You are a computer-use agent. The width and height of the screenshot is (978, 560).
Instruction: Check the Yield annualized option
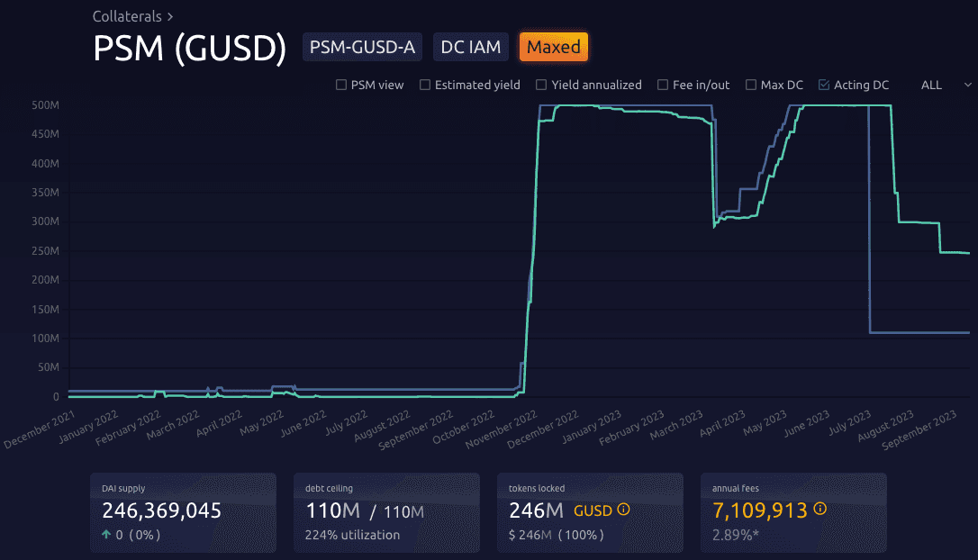541,85
